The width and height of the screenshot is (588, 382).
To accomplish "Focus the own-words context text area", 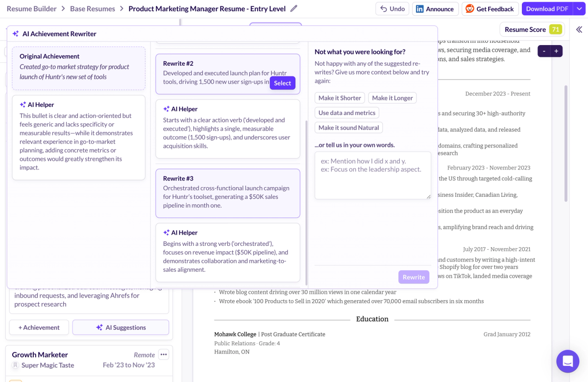I will (373, 175).
